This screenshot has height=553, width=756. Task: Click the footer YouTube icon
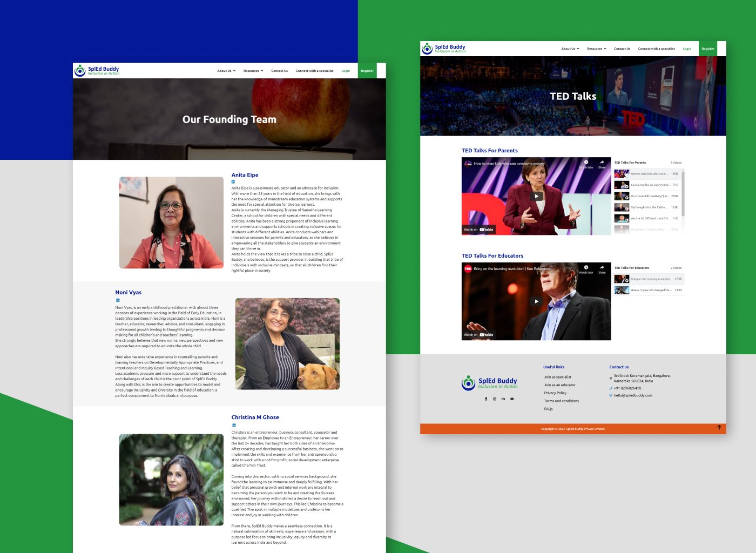512,399
